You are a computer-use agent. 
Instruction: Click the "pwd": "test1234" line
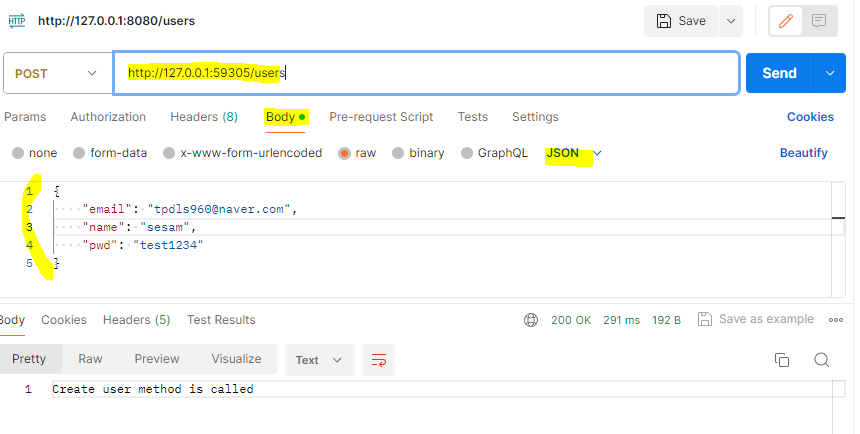coord(143,245)
